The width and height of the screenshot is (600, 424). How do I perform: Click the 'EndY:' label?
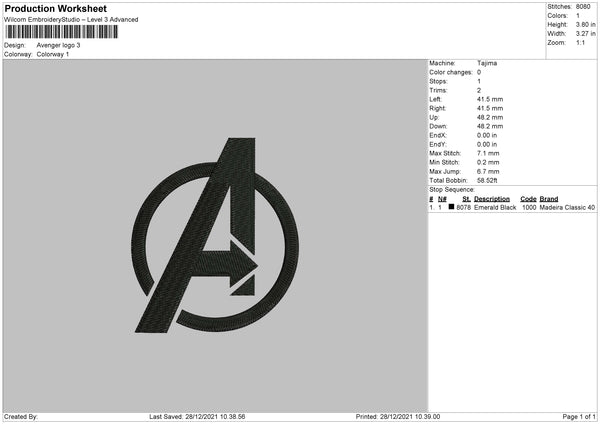[438, 144]
